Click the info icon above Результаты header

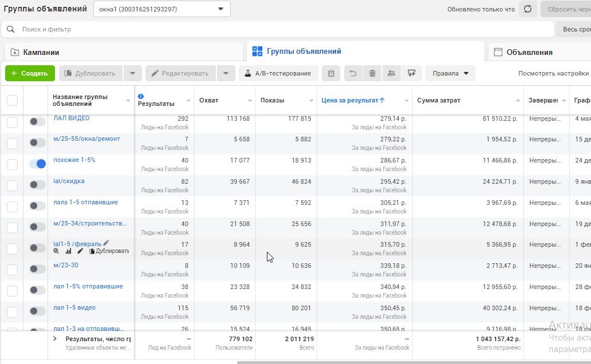[x=141, y=96]
